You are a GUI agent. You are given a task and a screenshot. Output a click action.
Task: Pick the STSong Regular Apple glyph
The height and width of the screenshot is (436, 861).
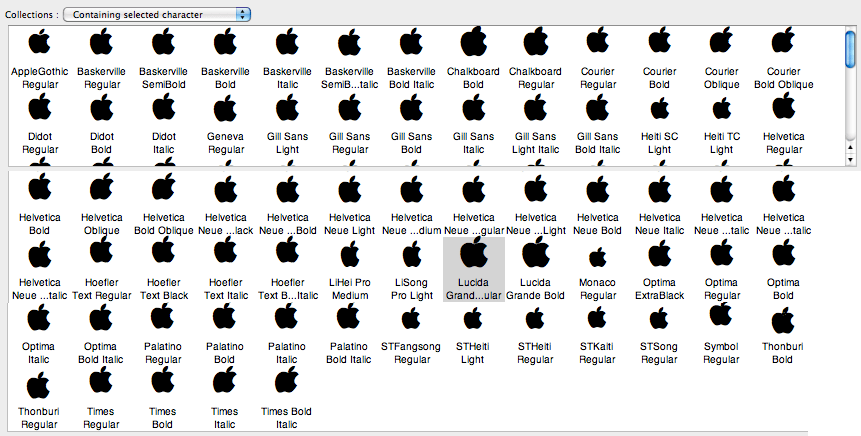click(x=658, y=318)
